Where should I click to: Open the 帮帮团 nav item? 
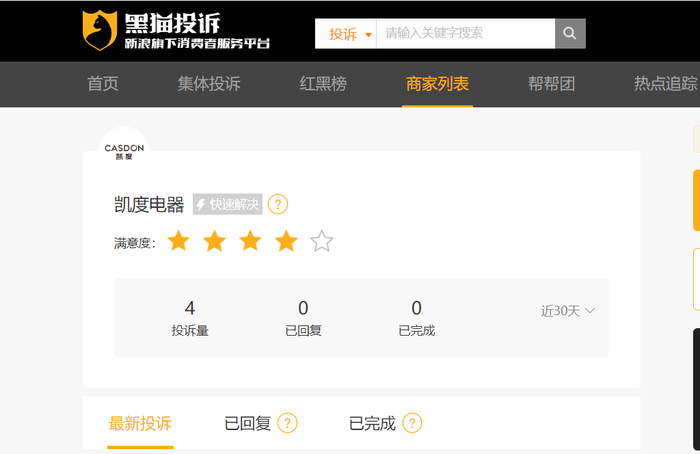point(551,84)
